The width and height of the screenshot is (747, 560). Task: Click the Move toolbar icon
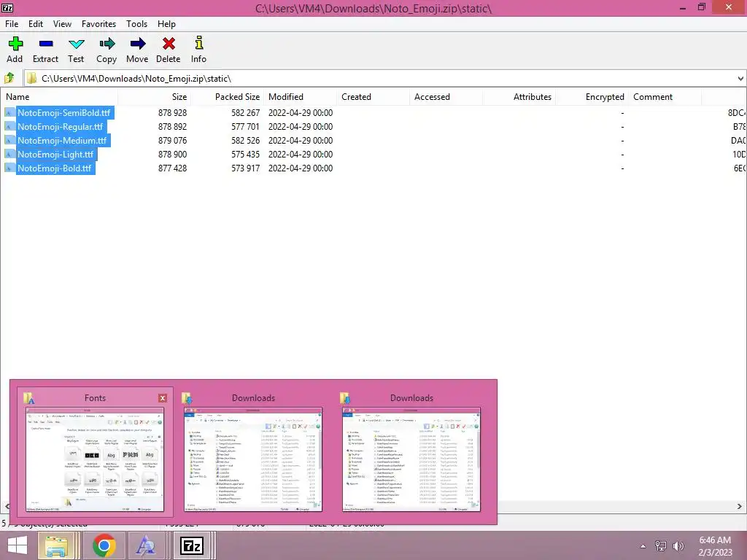137,44
